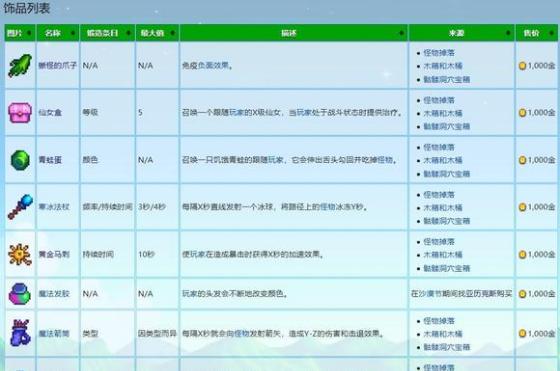Click the 因类型而异 cell in 魔法箭筒 row
The height and width of the screenshot is (371, 560).
157,334
